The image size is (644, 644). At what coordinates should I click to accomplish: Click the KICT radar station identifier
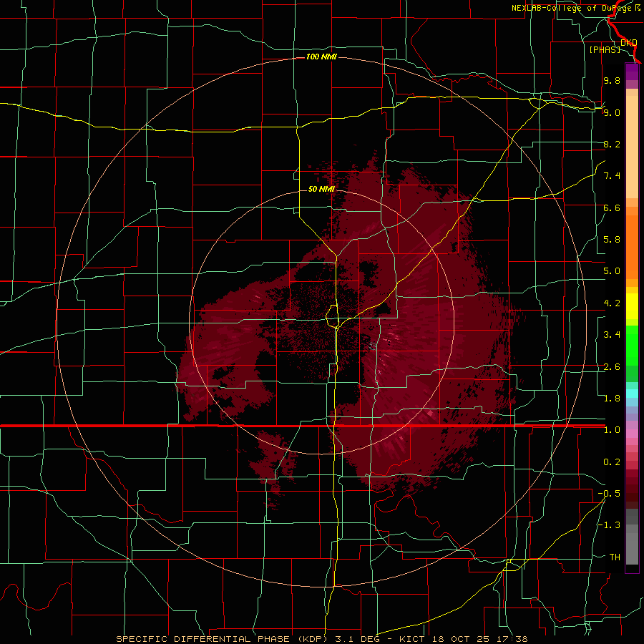point(412,639)
